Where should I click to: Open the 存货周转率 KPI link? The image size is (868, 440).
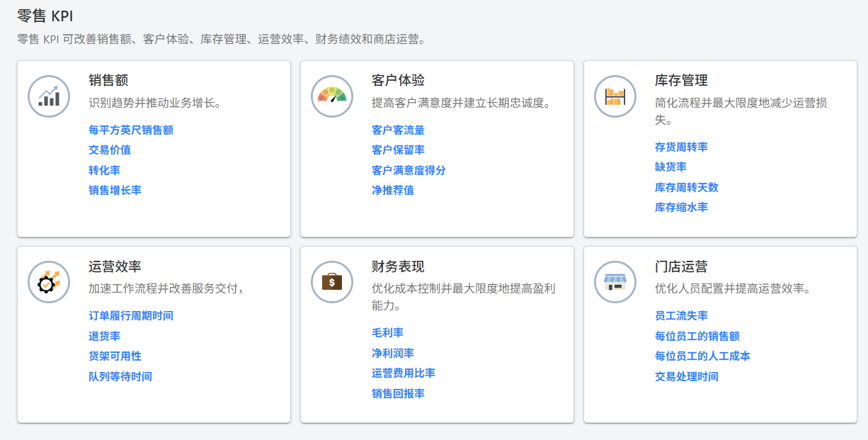tap(680, 147)
